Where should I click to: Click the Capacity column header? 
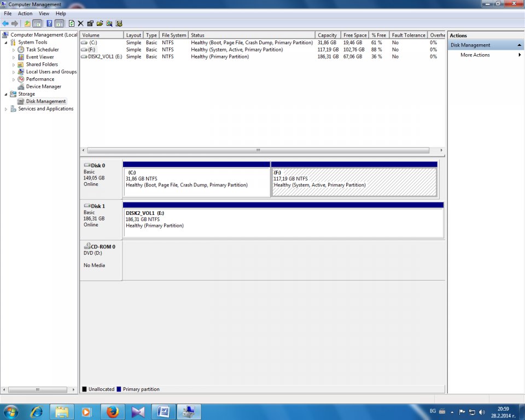[x=328, y=35]
